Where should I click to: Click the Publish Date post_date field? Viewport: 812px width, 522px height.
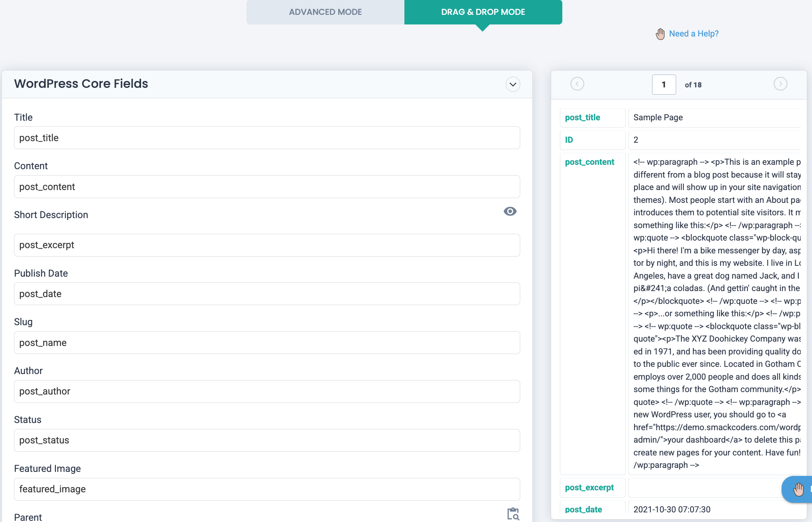[267, 294]
